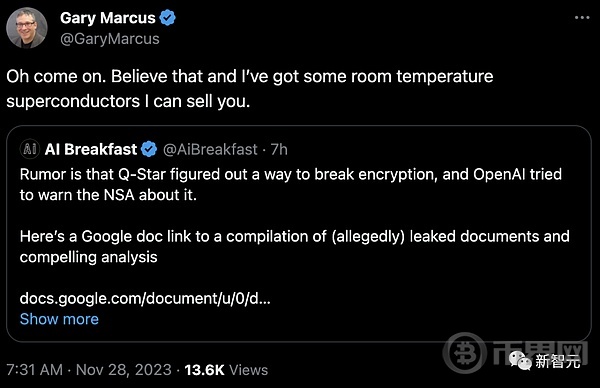Image resolution: width=600 pixels, height=388 pixels.
Task: Open the three-dot more options menu
Action: point(582,18)
